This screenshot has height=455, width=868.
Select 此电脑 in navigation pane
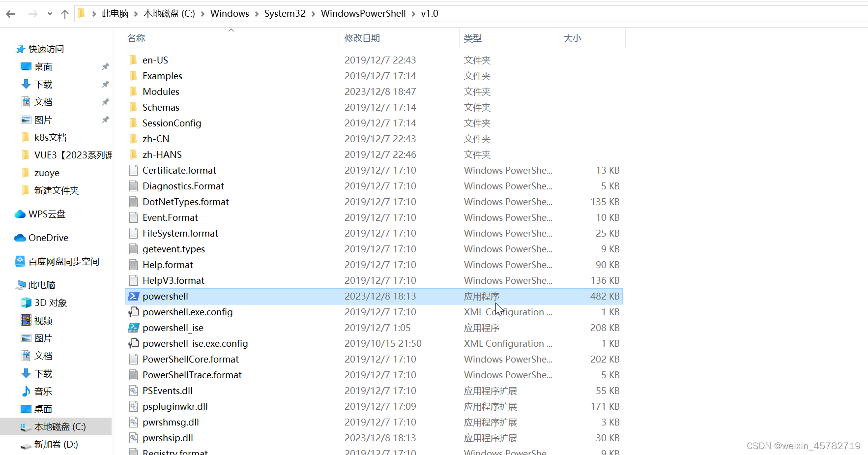click(42, 285)
